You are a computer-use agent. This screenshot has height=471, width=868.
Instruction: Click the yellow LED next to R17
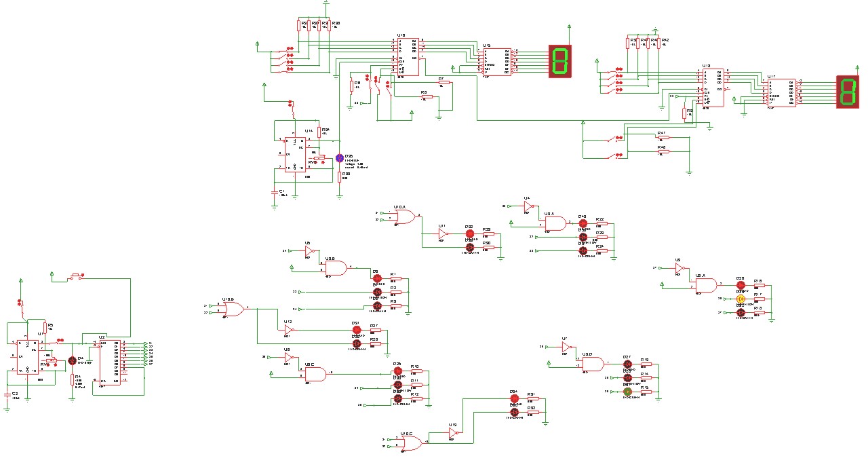[x=741, y=299]
